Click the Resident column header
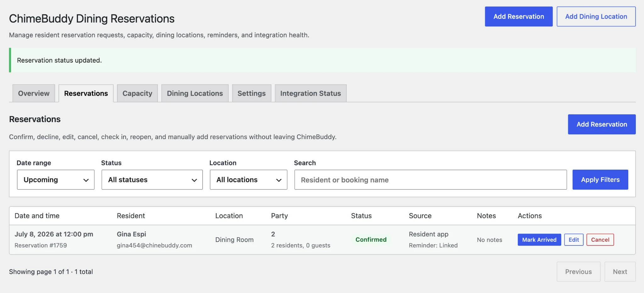Viewport: 644px width, 293px height. pos(131,216)
